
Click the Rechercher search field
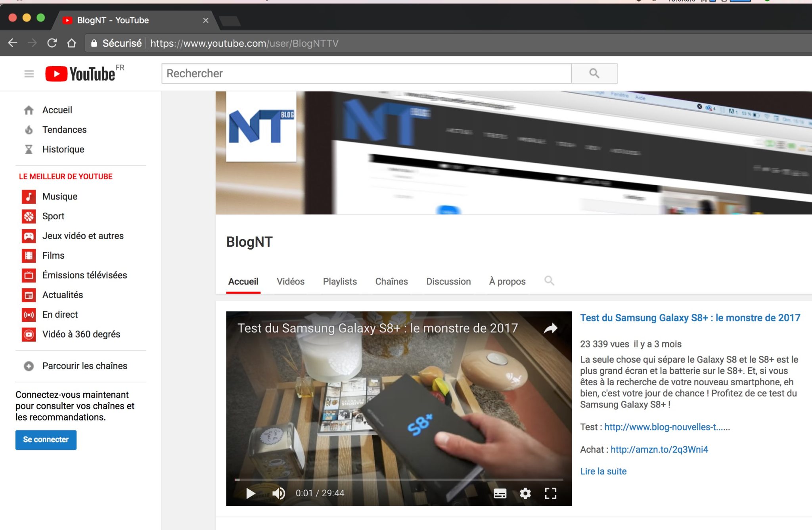[x=366, y=73]
